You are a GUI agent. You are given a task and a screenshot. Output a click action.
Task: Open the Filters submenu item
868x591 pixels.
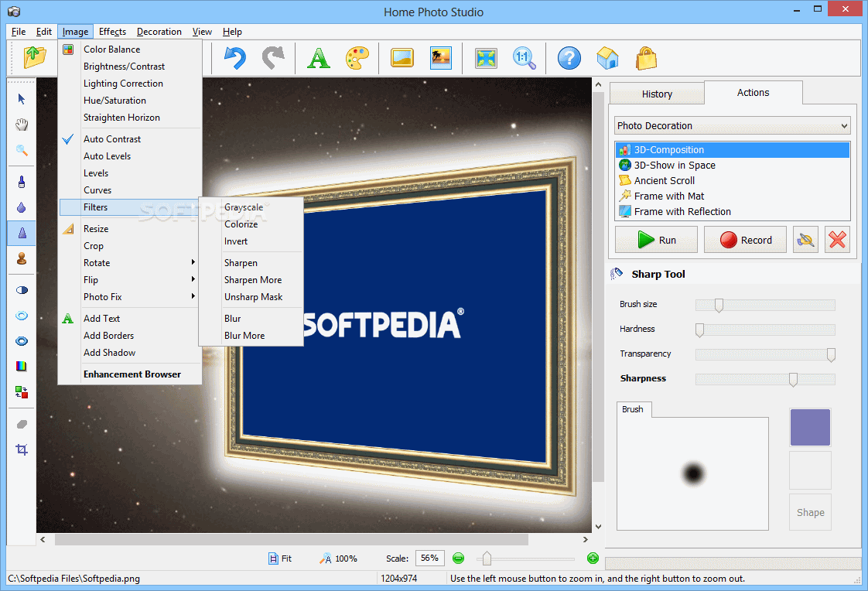(129, 207)
